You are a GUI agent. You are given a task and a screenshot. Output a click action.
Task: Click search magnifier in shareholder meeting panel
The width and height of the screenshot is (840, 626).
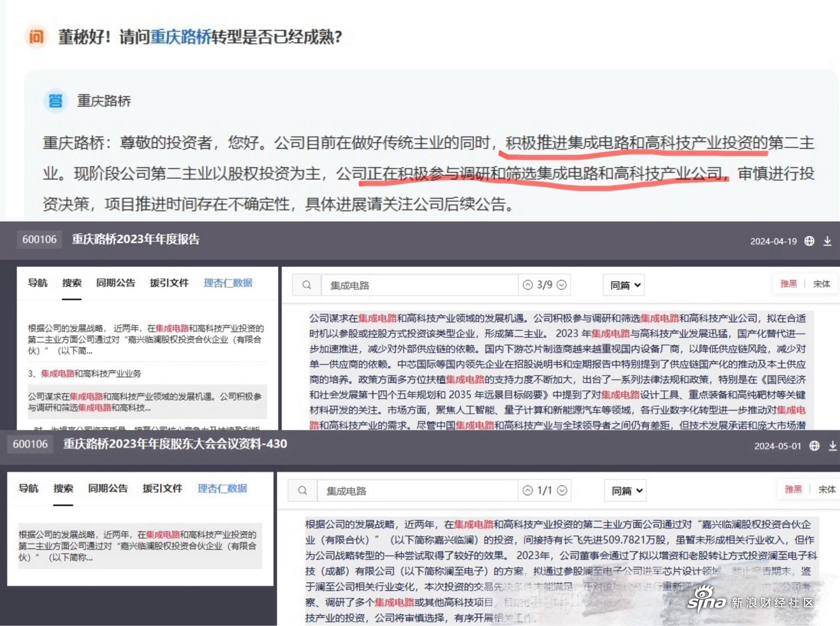pyautogui.click(x=302, y=490)
